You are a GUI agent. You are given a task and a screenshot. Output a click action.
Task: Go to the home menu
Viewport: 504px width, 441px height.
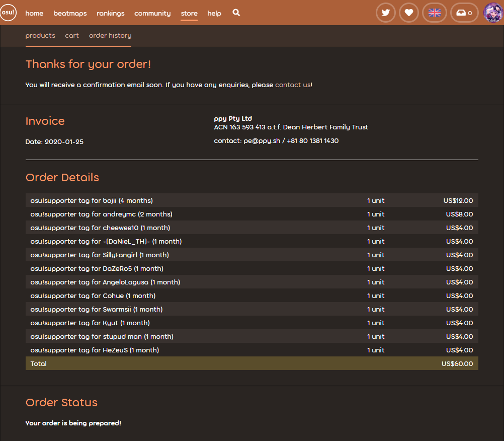pos(34,13)
